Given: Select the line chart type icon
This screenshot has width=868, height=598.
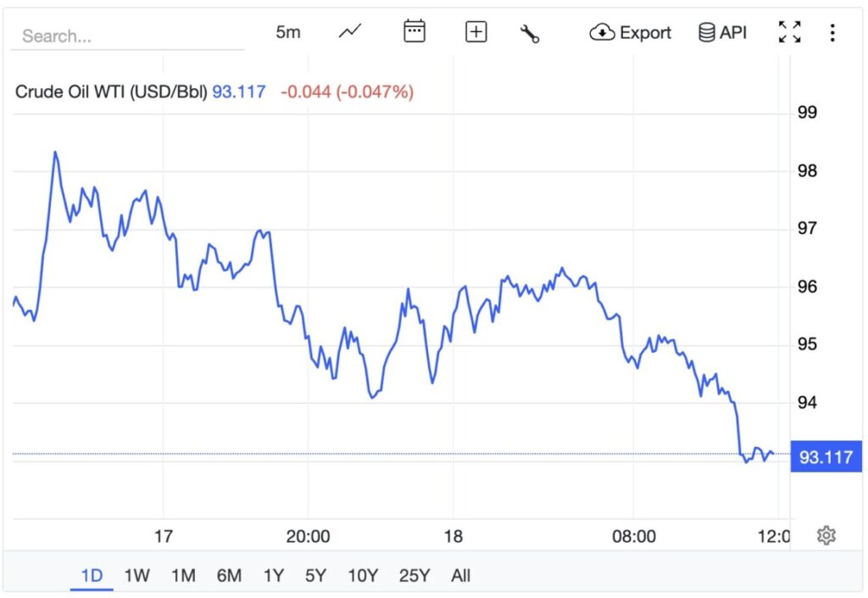Looking at the screenshot, I should pos(349,31).
